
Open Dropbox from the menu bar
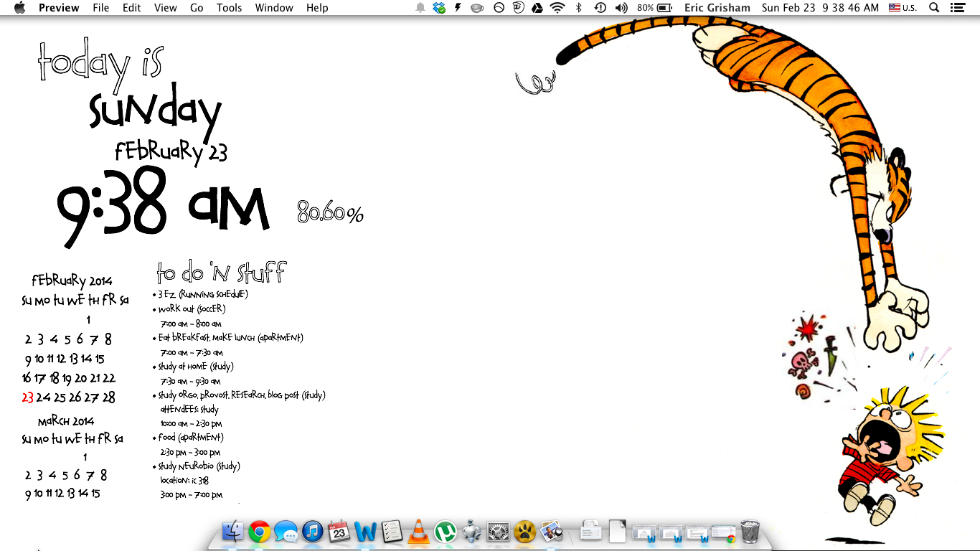coord(438,8)
